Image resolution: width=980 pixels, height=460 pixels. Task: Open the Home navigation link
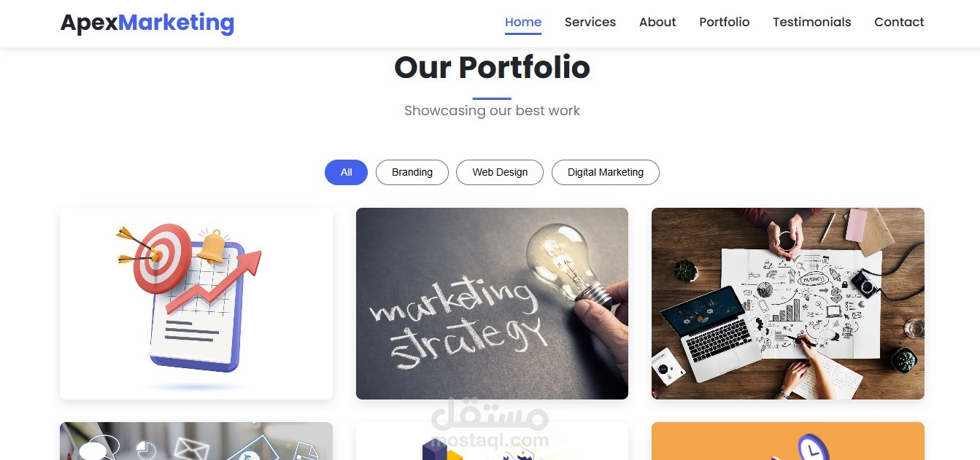point(523,22)
